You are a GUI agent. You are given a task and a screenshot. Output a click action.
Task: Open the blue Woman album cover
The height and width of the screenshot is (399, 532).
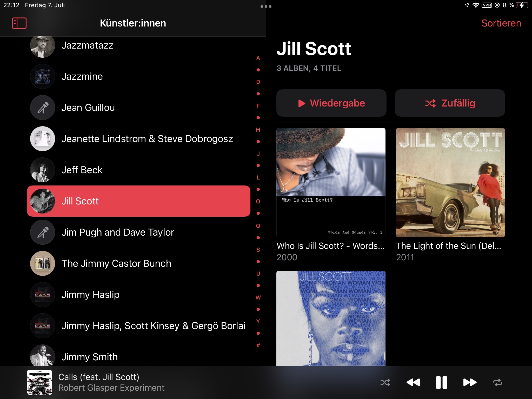coord(331,318)
